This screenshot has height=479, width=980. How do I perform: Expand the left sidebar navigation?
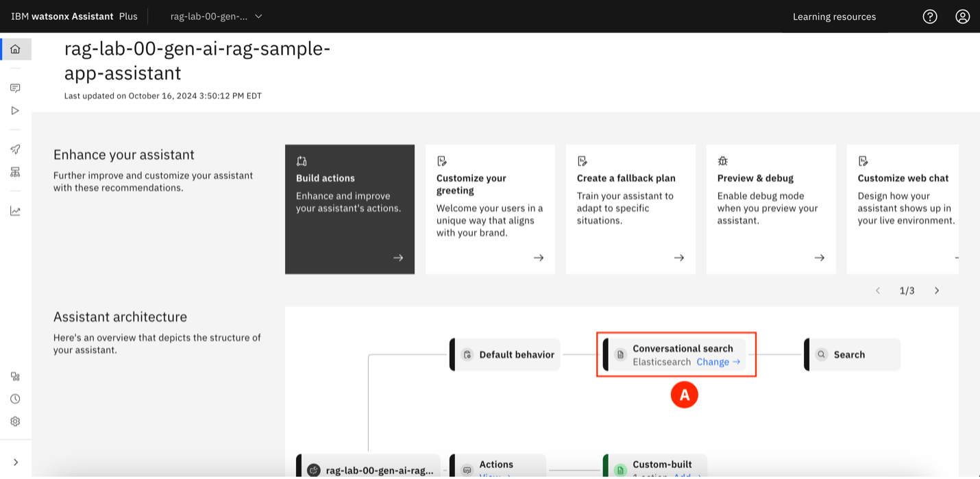click(x=15, y=462)
